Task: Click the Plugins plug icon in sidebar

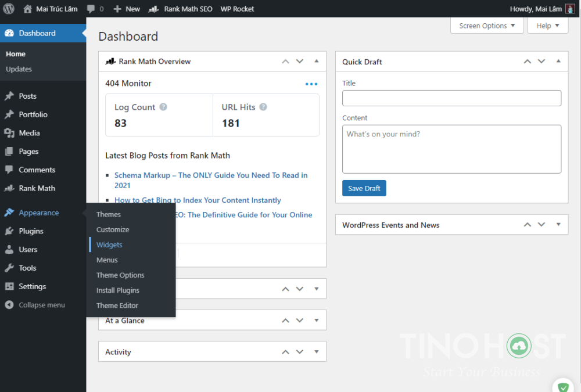Action: click(x=9, y=231)
